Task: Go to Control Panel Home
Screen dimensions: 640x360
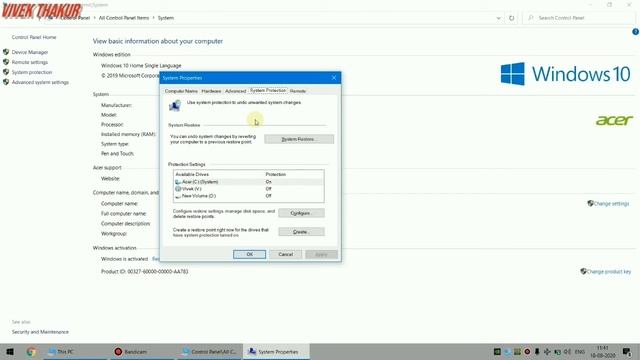Action: pyautogui.click(x=34, y=37)
